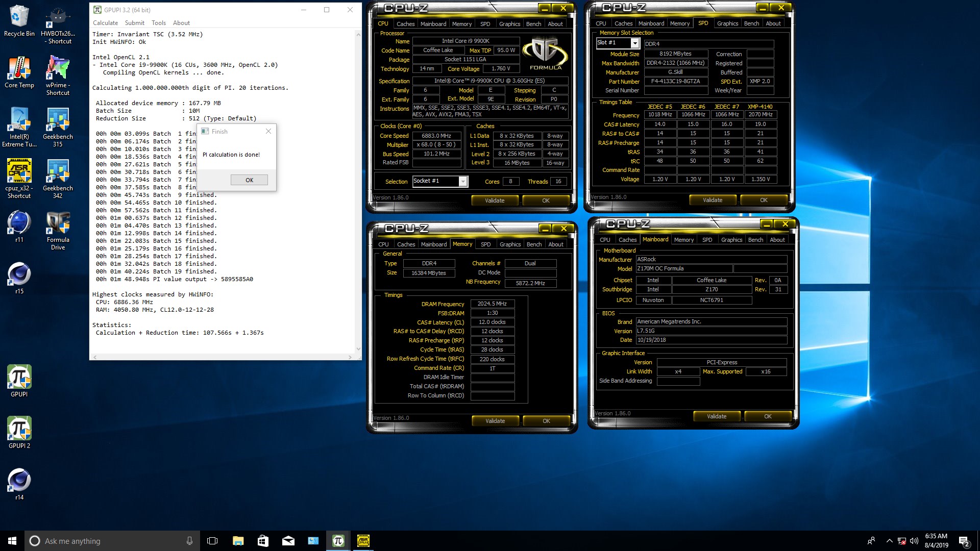Click the network status icon in the tray
The width and height of the screenshot is (980, 551).
(902, 541)
